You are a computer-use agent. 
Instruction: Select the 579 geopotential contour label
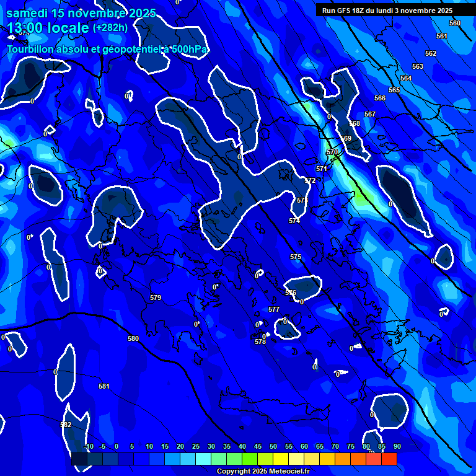pos(156,298)
